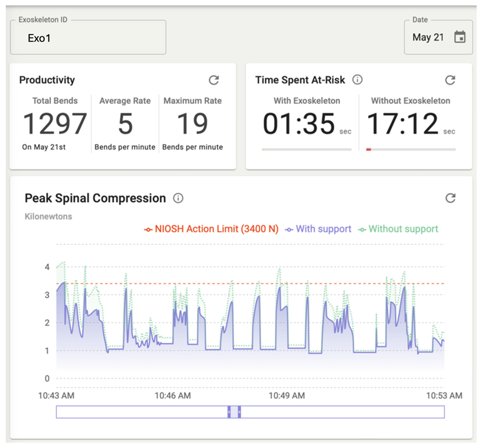Viewport: 481px width, 448px height.
Task: Refresh the Peak Spinal Compression chart
Action: point(450,198)
